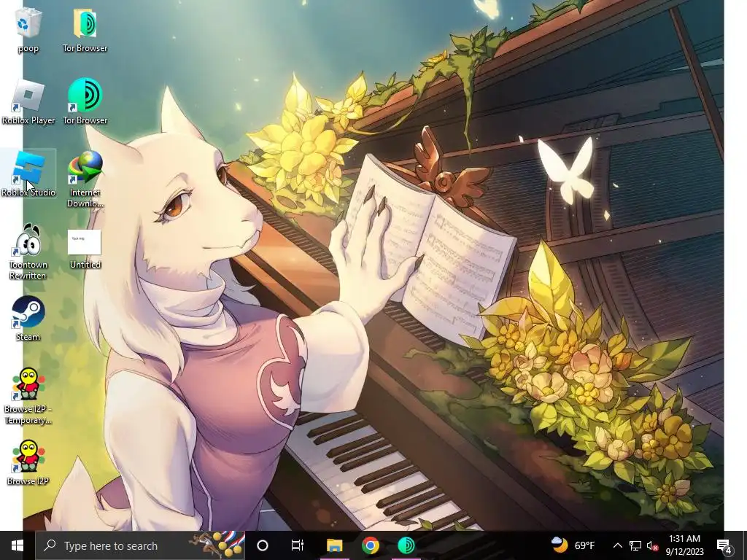Image resolution: width=747 pixels, height=560 pixels.
Task: Show hidden system tray icons
Action: pos(617,545)
